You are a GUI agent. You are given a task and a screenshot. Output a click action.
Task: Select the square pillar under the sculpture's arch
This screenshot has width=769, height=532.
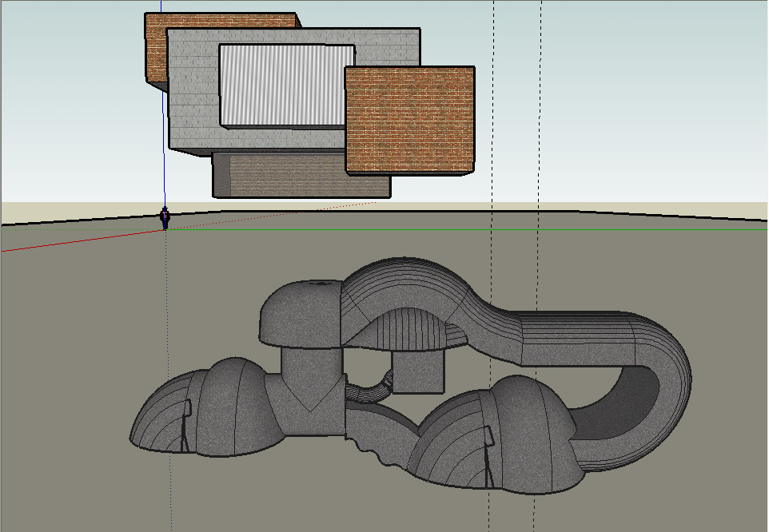[418, 371]
